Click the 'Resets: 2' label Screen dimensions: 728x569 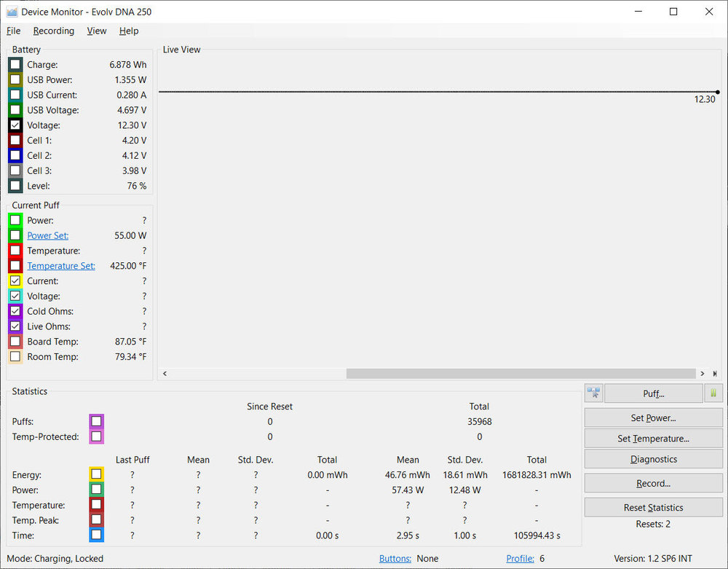coord(653,524)
